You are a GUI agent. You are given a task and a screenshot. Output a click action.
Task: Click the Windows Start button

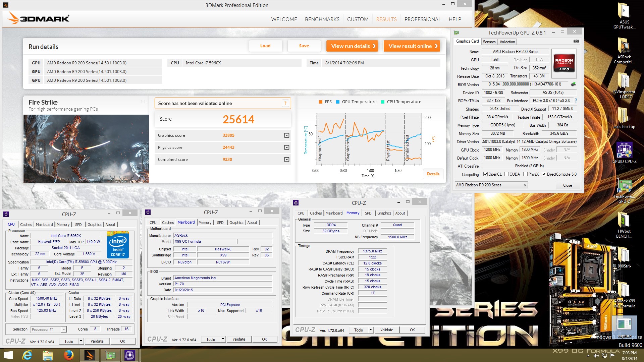(x=8, y=355)
